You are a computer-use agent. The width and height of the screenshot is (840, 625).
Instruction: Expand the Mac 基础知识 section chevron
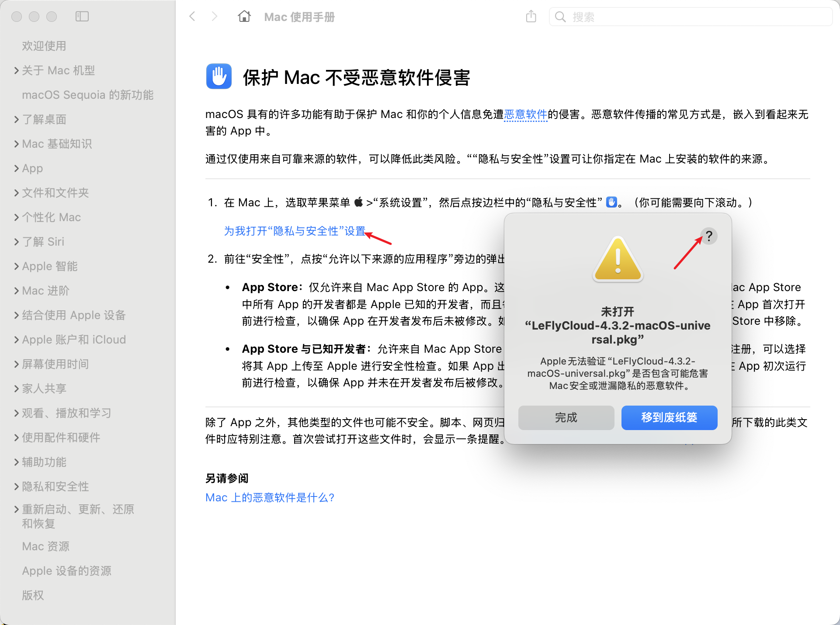click(x=16, y=144)
